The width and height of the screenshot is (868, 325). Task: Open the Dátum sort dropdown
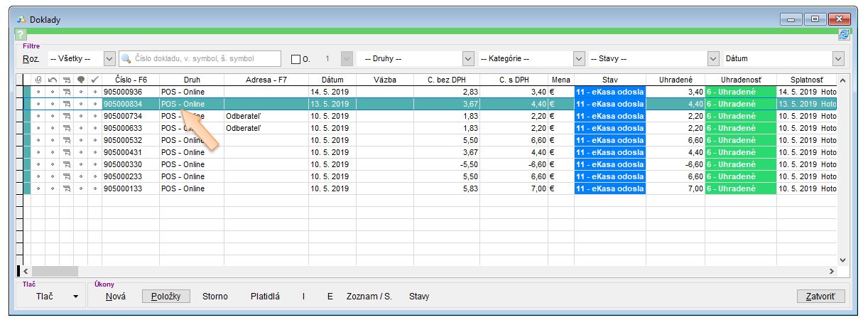tap(838, 59)
